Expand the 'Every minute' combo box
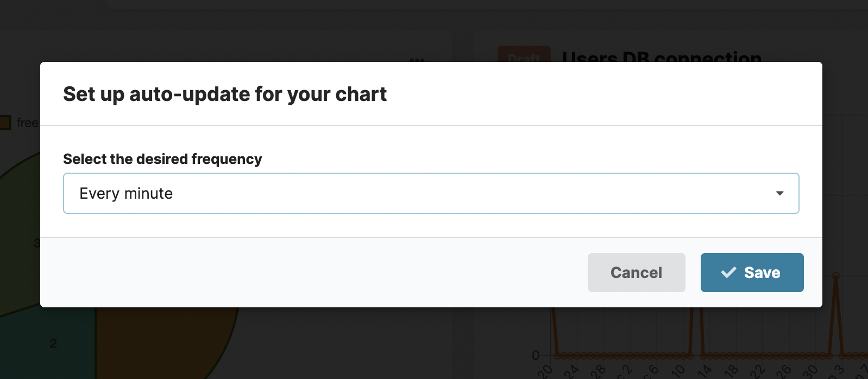Image resolution: width=868 pixels, height=379 pixels. (431, 193)
